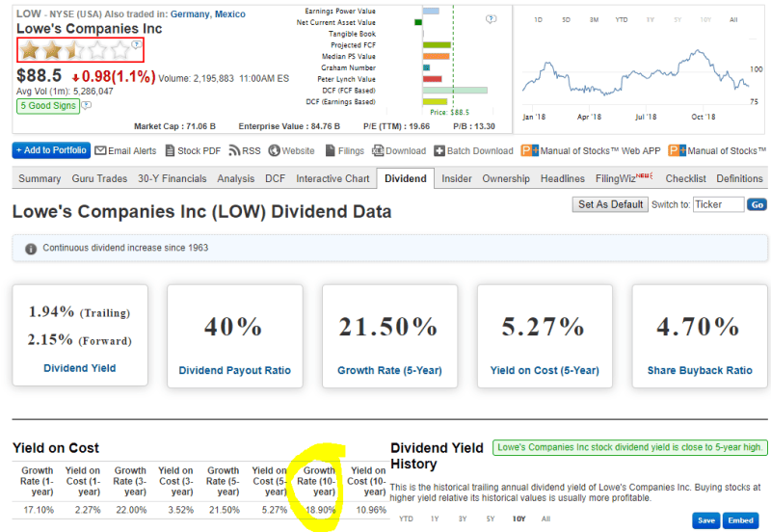Open the Summary tab
The image size is (771, 532).
point(40,178)
